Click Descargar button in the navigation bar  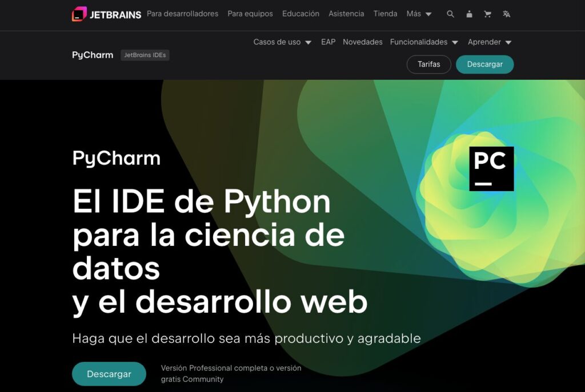[484, 64]
